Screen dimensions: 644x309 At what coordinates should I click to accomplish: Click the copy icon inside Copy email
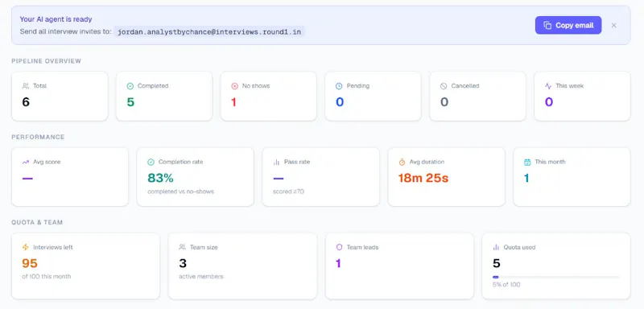547,26
